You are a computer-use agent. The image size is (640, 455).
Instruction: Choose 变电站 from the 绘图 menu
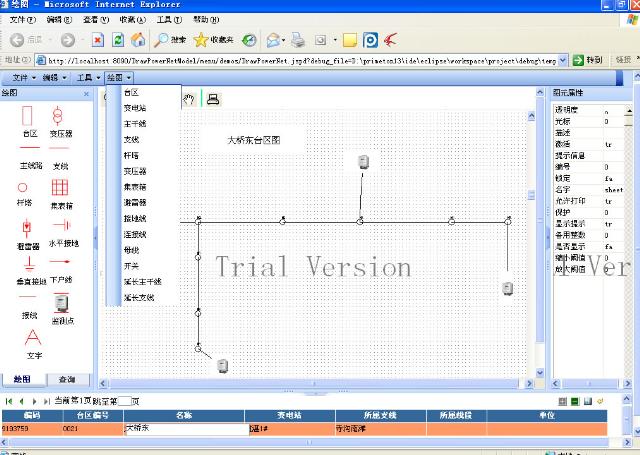click(x=135, y=108)
